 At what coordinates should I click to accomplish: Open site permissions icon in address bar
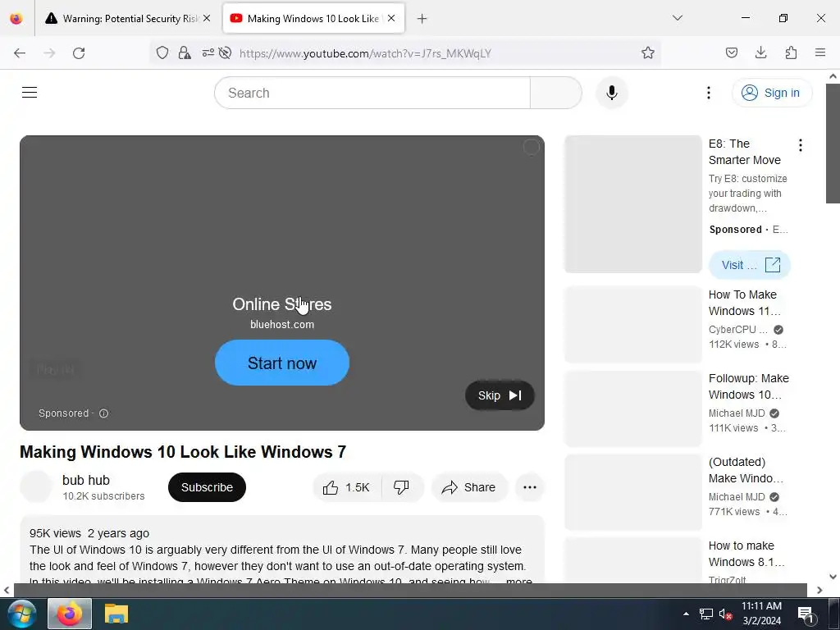(208, 52)
